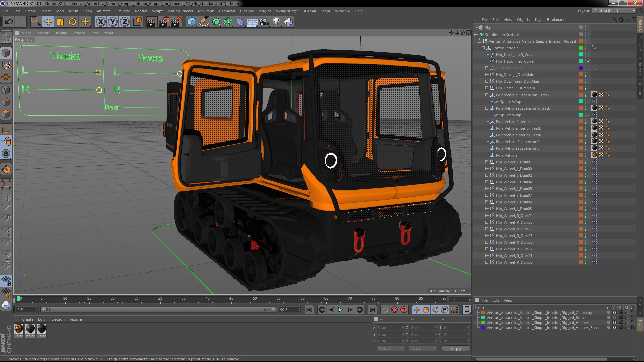Select the Move tool in toolbar
Screen dimensions: 644x362
pyautogui.click(x=48, y=22)
